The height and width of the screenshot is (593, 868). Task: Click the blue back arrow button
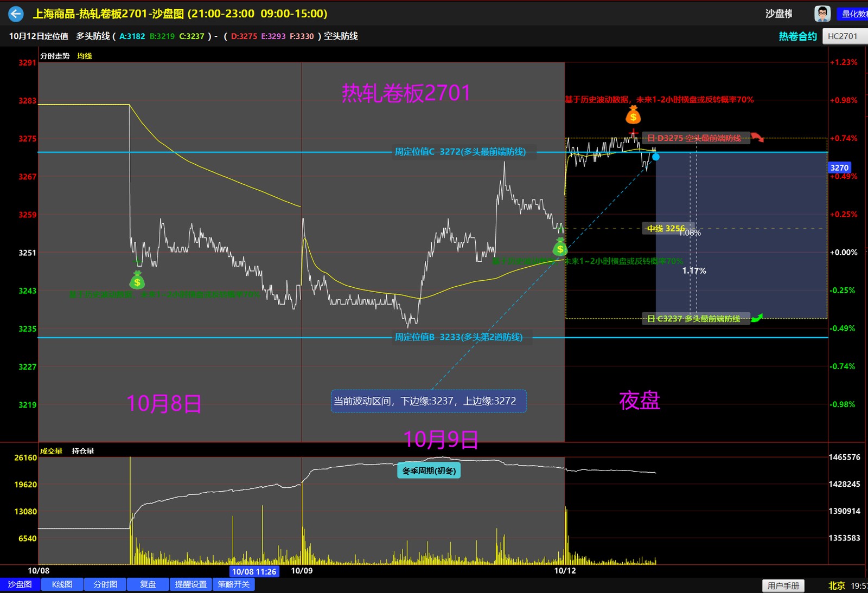coord(16,14)
